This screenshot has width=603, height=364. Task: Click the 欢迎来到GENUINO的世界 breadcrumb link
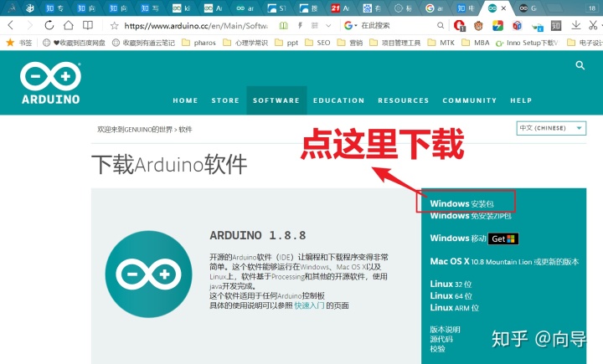[x=135, y=130]
